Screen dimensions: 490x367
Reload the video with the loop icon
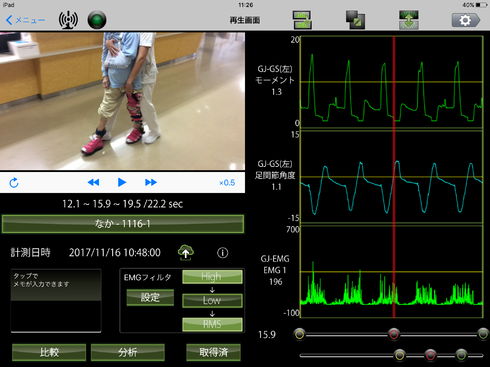[x=14, y=183]
